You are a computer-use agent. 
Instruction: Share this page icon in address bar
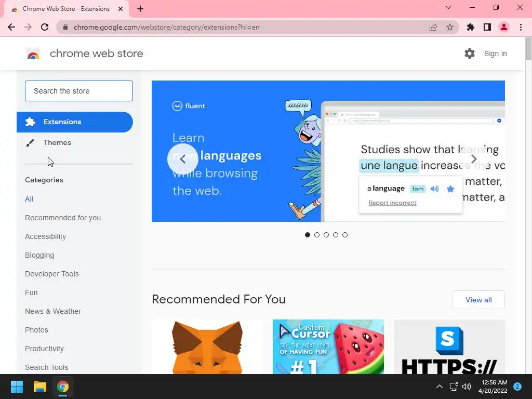[x=433, y=27]
